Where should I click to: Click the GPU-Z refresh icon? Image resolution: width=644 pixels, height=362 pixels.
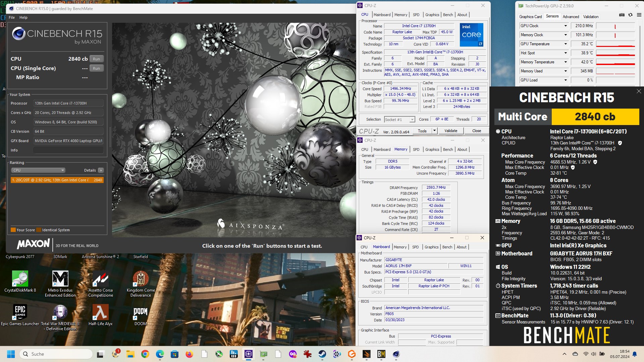630,15
